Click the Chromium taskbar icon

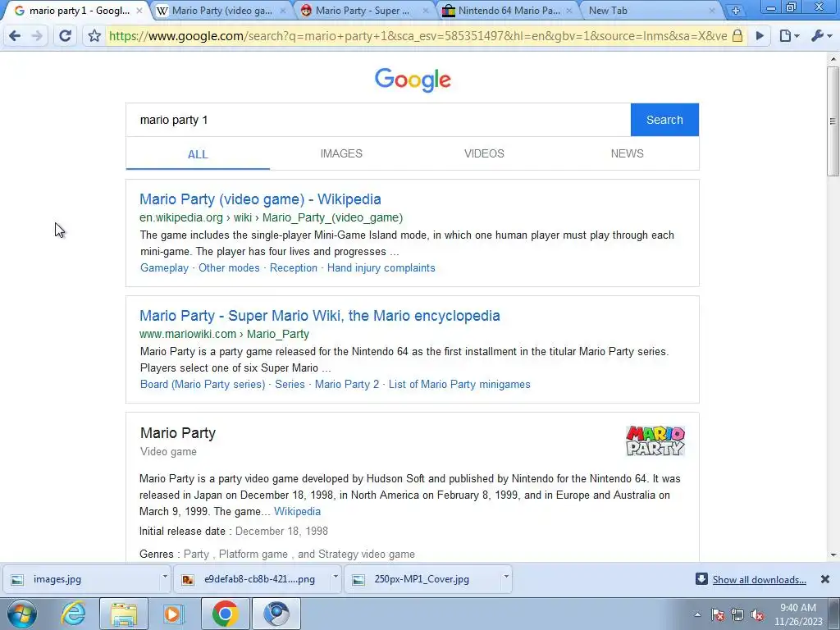point(276,614)
